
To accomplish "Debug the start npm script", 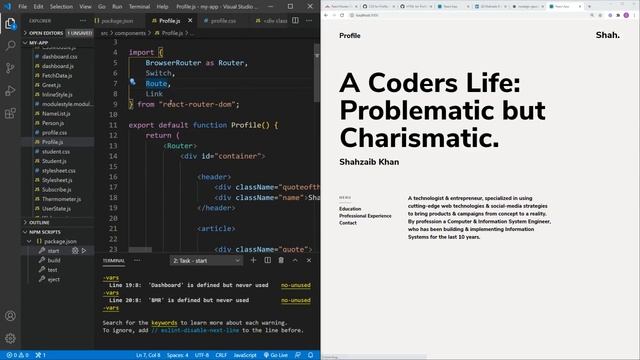I will 75,251.
